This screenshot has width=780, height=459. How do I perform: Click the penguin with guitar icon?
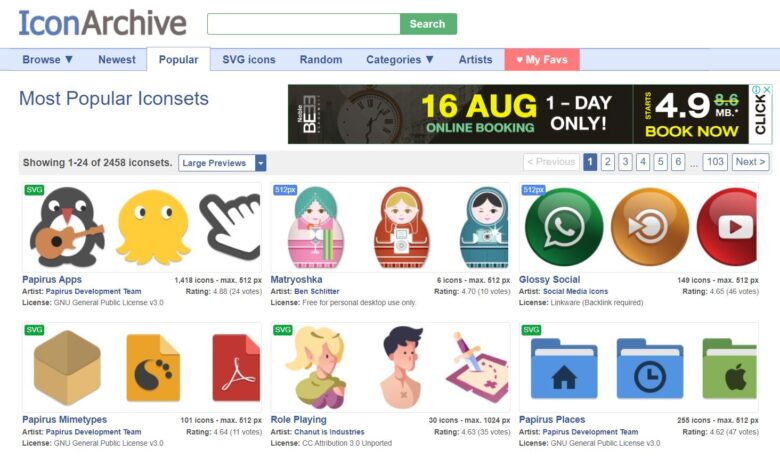click(67, 227)
